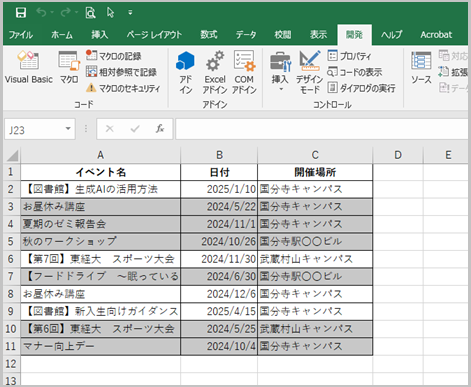
Task: Select column C header
Action: 315,155
